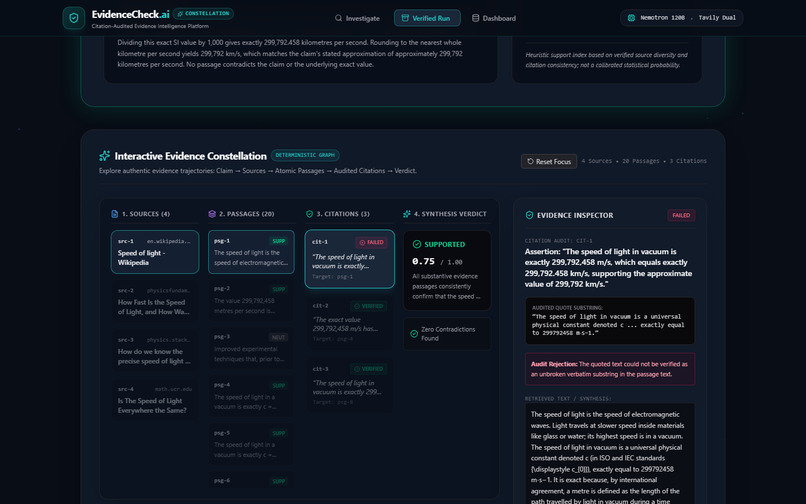This screenshot has width=806, height=504.
Task: Select passage psg-3 neutral card
Action: [251, 348]
